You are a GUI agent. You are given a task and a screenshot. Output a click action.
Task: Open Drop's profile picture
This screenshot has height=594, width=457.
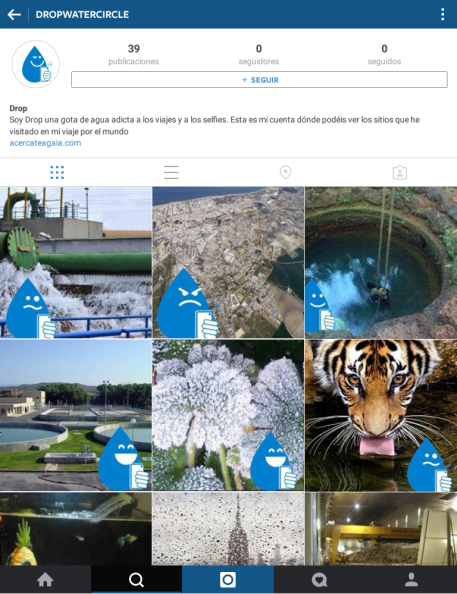click(x=36, y=64)
